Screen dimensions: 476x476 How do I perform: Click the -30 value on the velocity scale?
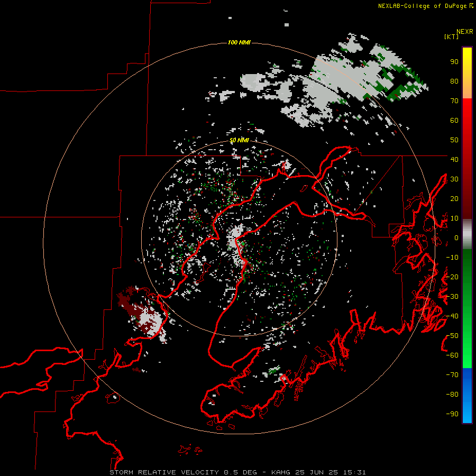[452, 297]
